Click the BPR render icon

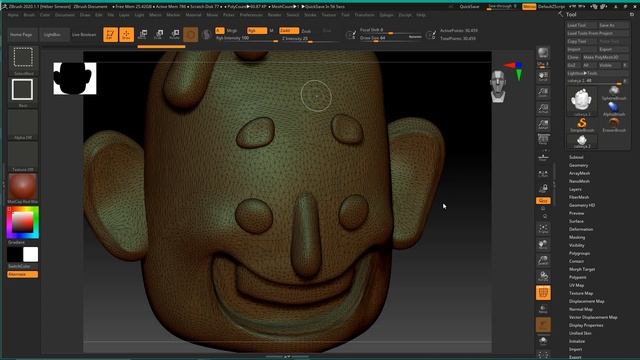[x=543, y=53]
